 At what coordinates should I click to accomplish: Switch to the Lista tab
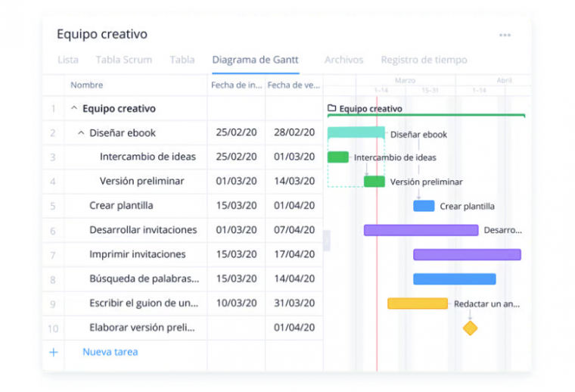click(x=68, y=60)
